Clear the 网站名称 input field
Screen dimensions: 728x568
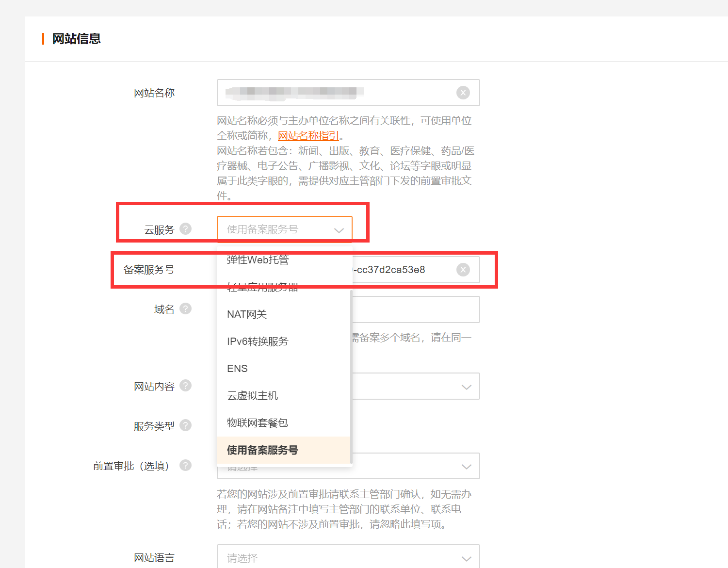tap(463, 93)
